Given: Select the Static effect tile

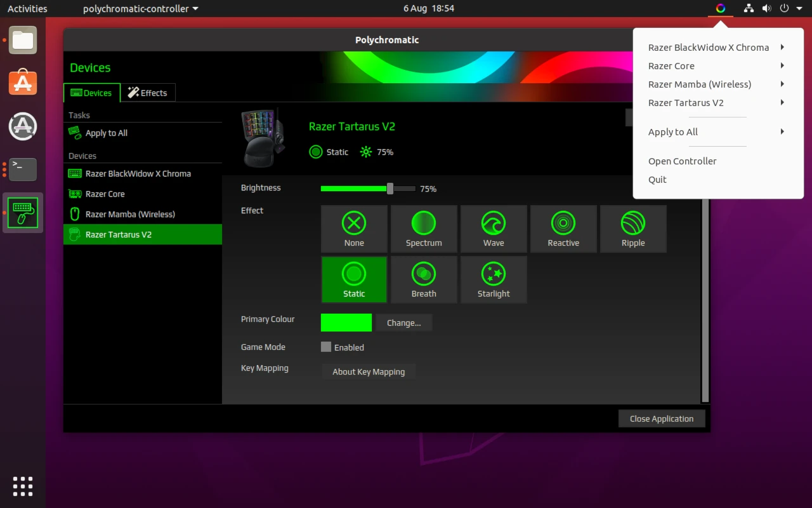Looking at the screenshot, I should (354, 279).
